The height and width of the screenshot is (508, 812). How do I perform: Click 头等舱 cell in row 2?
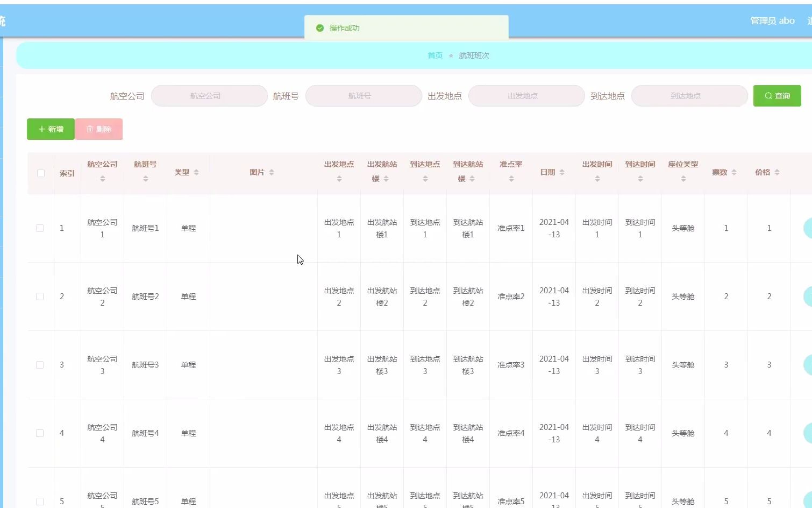[x=683, y=297]
